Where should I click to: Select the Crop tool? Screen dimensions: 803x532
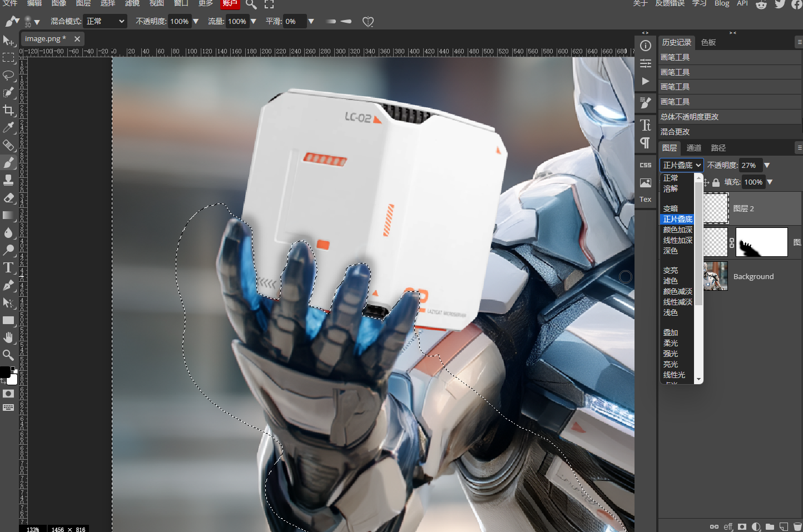(8, 110)
